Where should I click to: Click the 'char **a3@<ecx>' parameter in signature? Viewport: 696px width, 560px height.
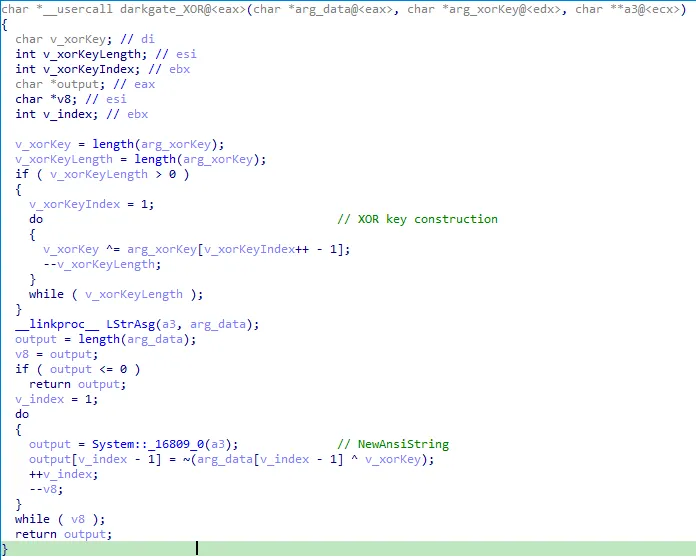point(627,9)
